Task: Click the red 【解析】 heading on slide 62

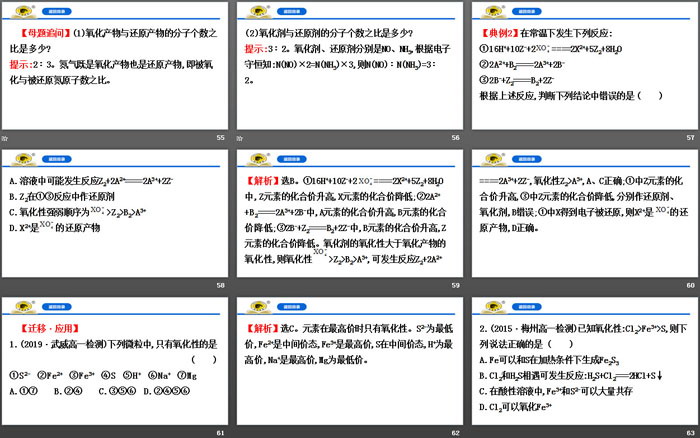Action: pyautogui.click(x=262, y=329)
